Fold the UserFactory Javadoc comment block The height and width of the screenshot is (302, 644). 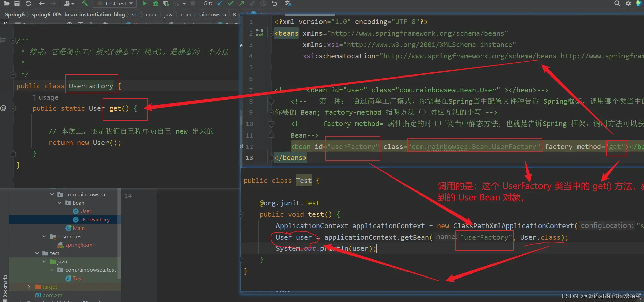[13, 40]
